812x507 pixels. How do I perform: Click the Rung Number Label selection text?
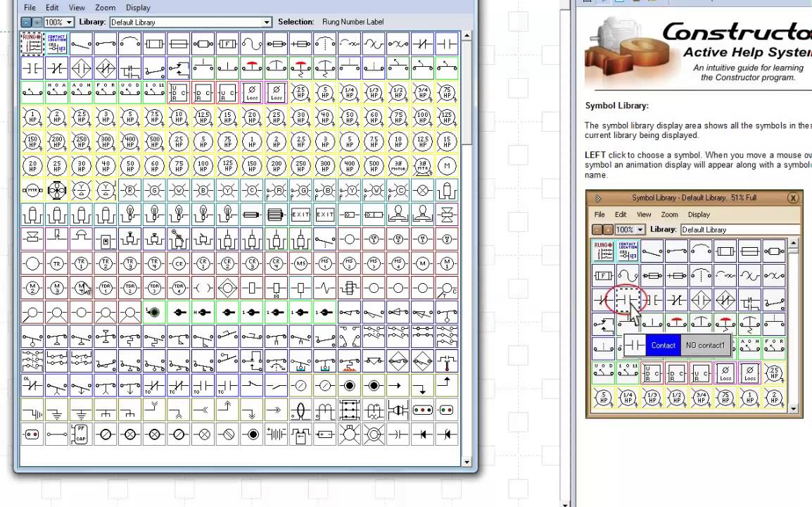(353, 22)
